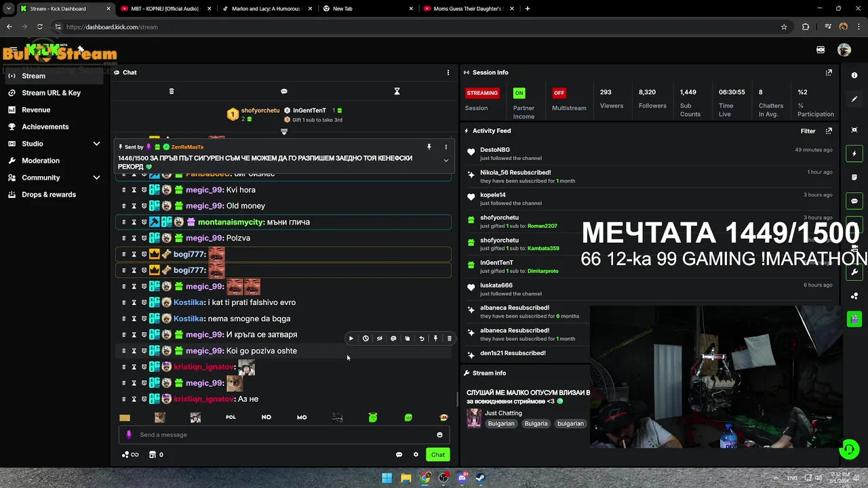Click moderator shield on 'Kvi hora' message
Screen dimensions: 868x488
144,190
